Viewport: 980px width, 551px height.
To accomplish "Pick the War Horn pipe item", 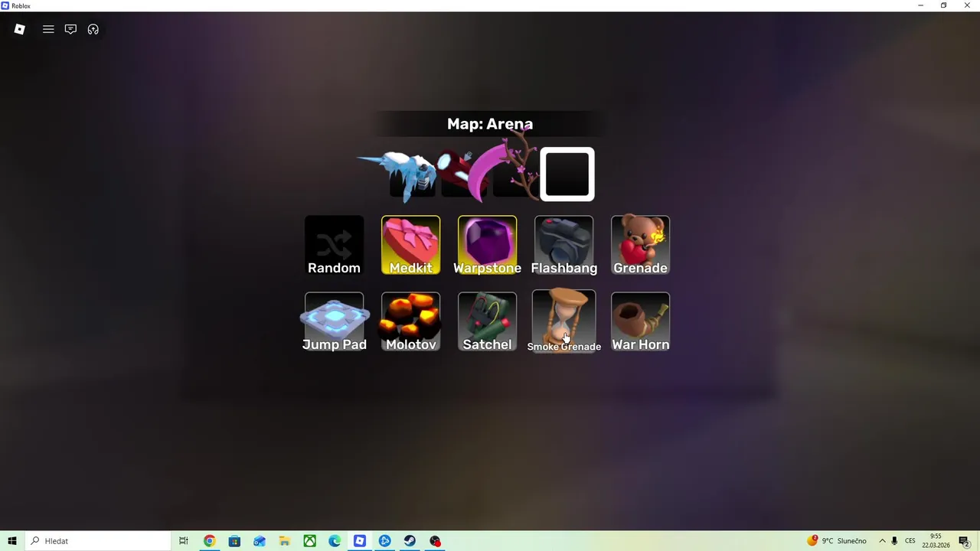I will pos(641,322).
